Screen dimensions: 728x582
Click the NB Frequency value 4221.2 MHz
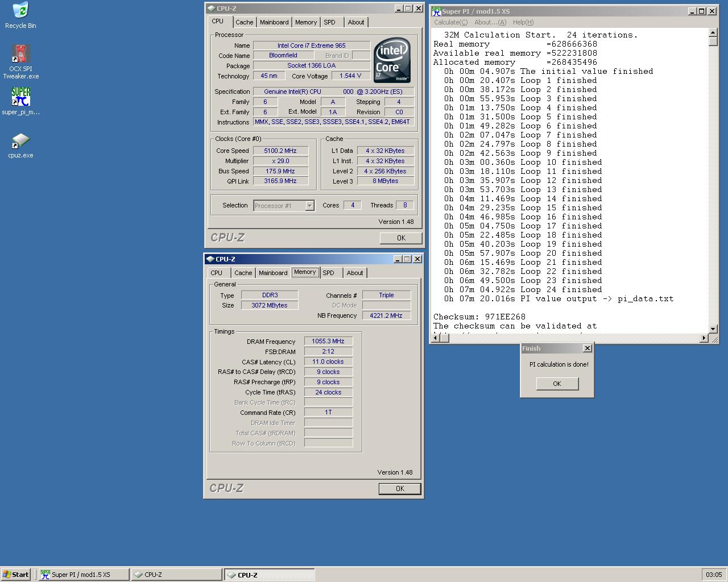pos(386,315)
